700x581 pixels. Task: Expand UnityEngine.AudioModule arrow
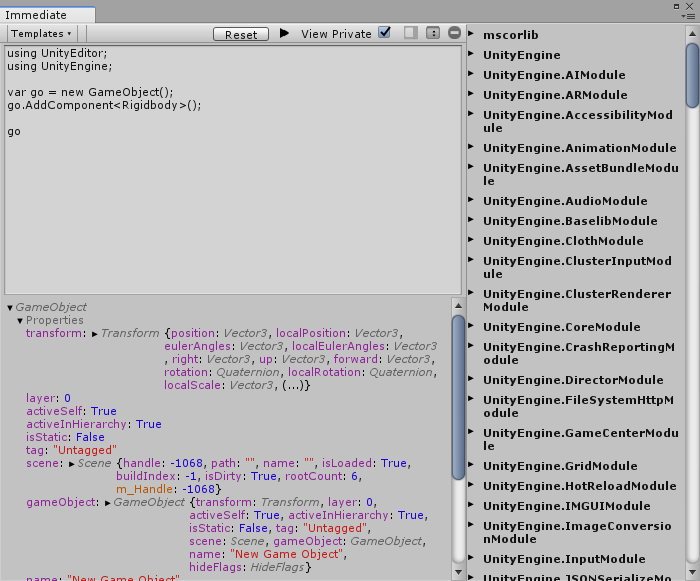471,200
